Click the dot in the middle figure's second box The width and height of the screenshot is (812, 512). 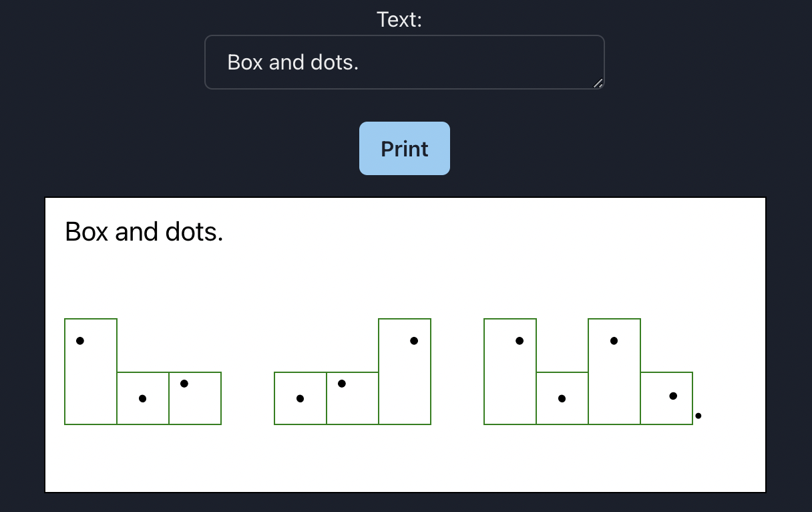(342, 383)
